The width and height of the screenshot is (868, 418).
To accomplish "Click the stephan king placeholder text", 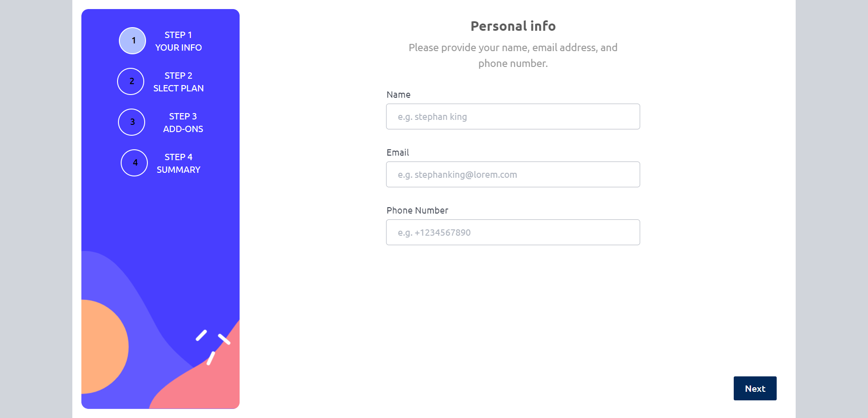I will 432,116.
